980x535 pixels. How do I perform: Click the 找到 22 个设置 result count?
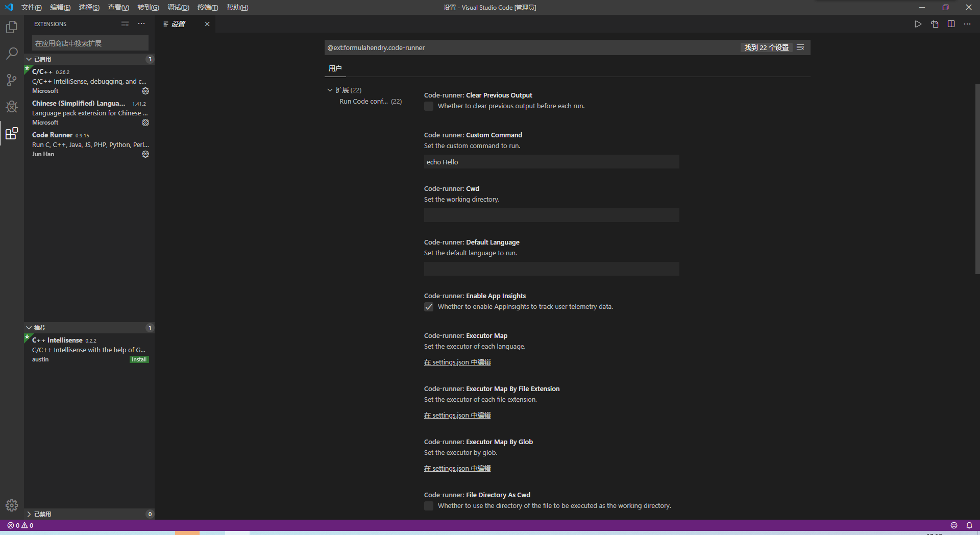(766, 47)
